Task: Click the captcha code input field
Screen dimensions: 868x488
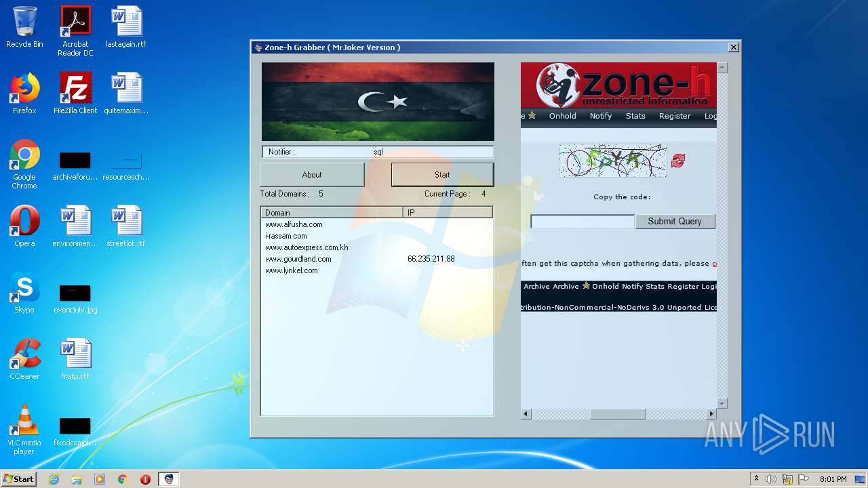Action: click(x=583, y=222)
